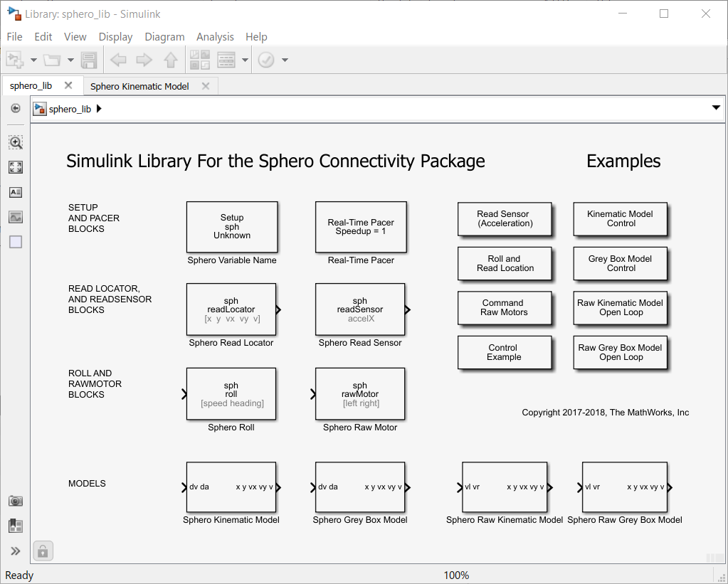Close the sphero_lib tab

[x=68, y=85]
